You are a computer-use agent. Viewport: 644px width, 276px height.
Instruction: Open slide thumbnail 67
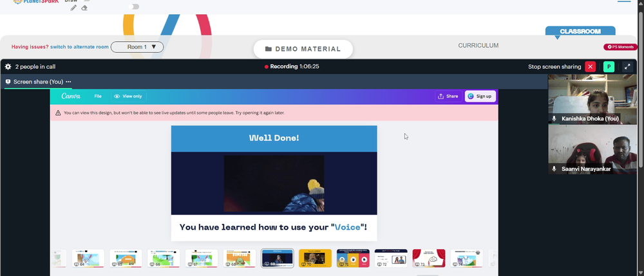tap(201, 259)
